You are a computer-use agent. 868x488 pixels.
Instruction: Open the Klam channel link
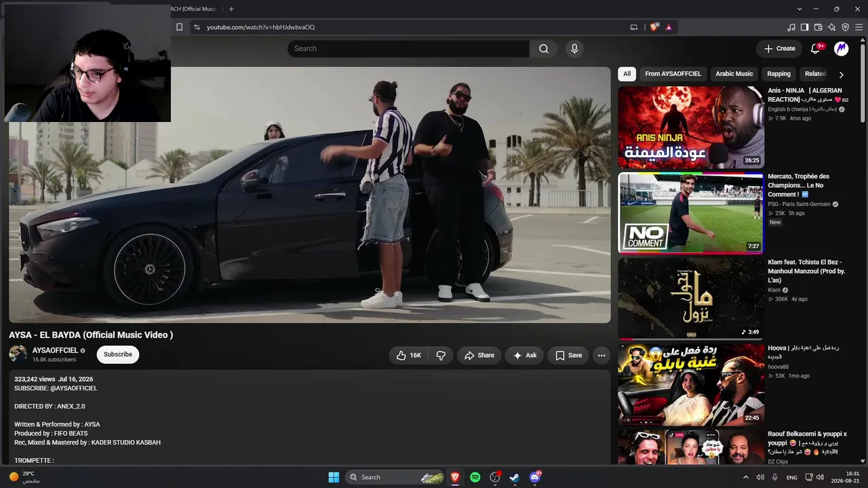coord(774,290)
